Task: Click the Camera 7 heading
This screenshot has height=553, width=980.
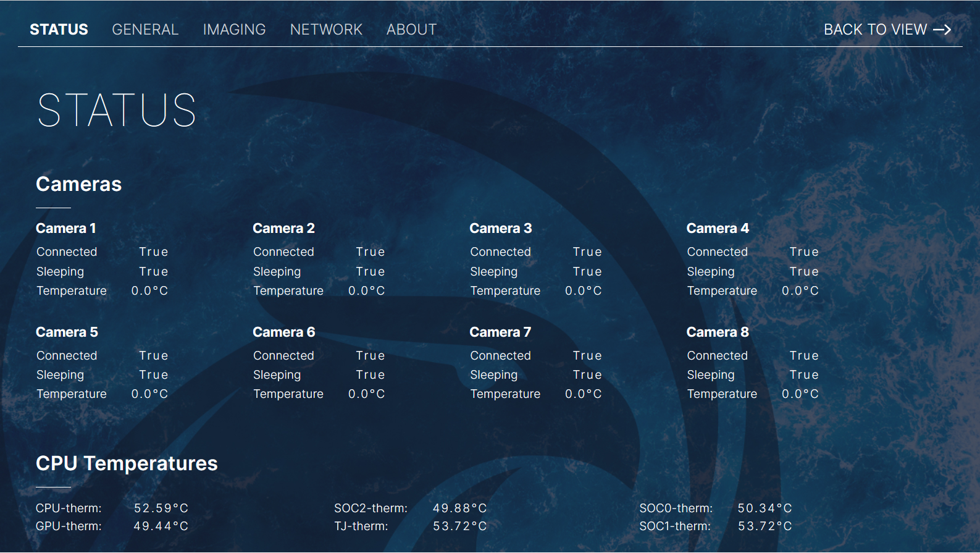Action: [x=500, y=332]
